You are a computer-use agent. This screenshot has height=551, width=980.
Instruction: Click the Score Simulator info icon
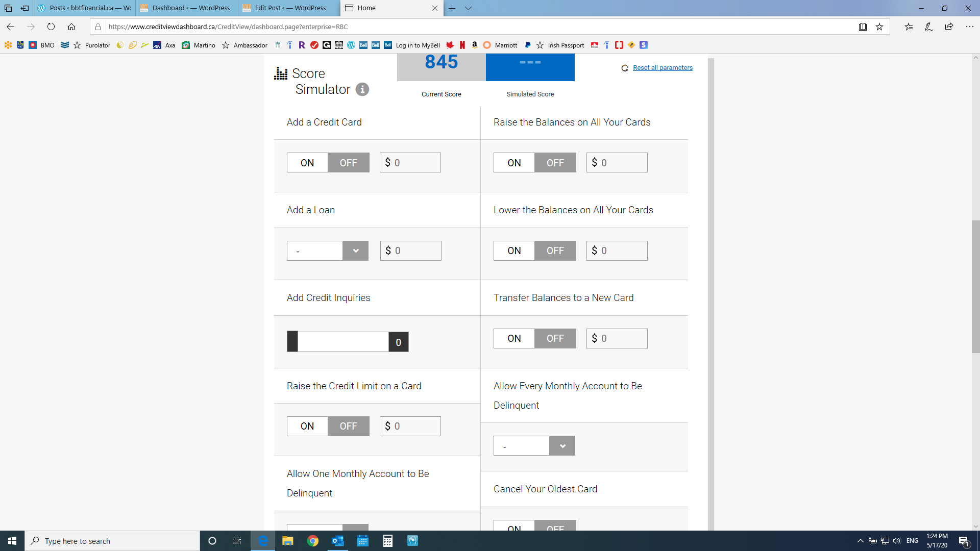[x=362, y=89]
